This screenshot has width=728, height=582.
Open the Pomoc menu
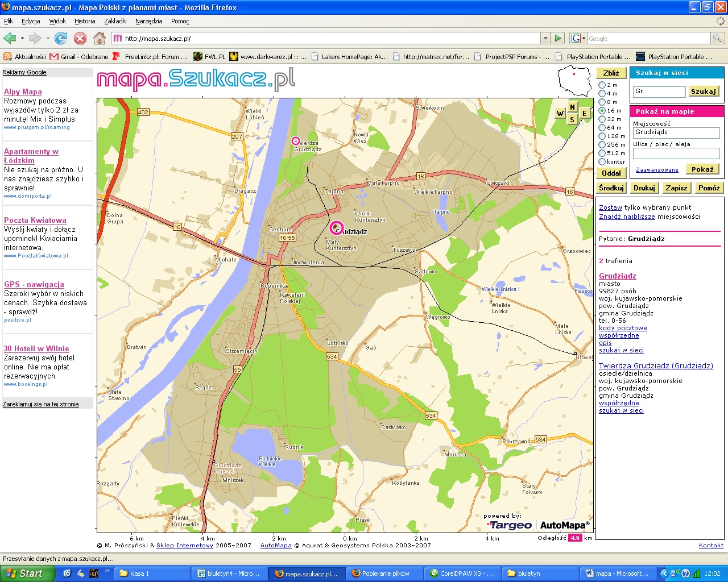pos(180,21)
